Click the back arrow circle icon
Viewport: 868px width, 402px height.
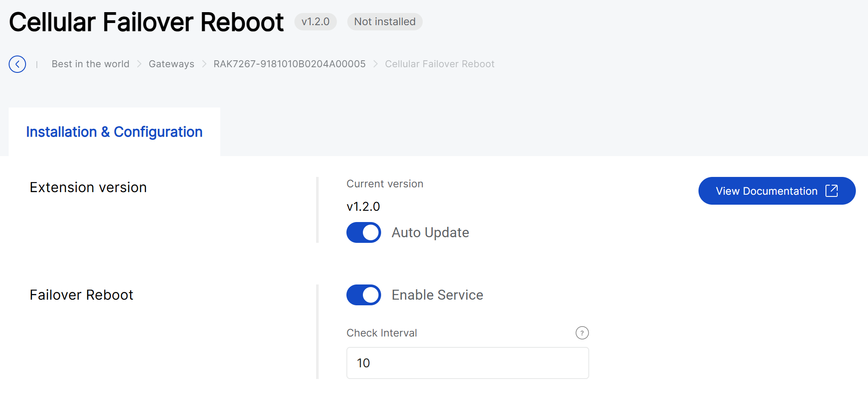point(17,64)
